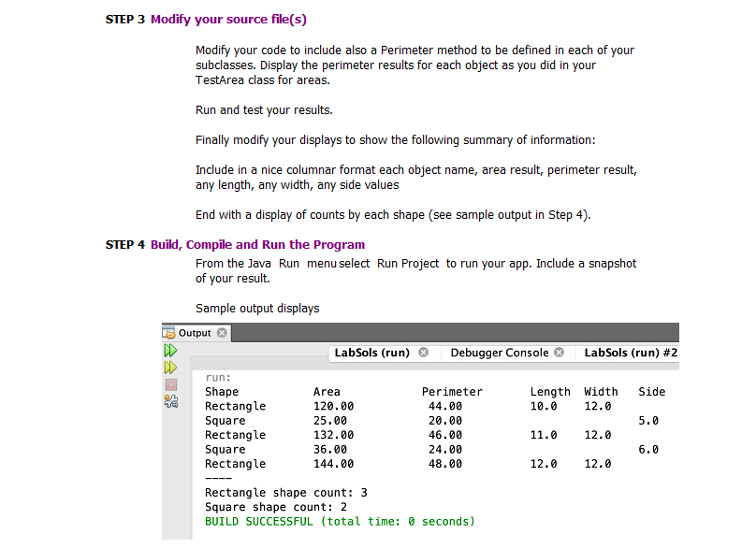Click the red Stop Build square icon
This screenshot has height=549, width=756.
[170, 384]
